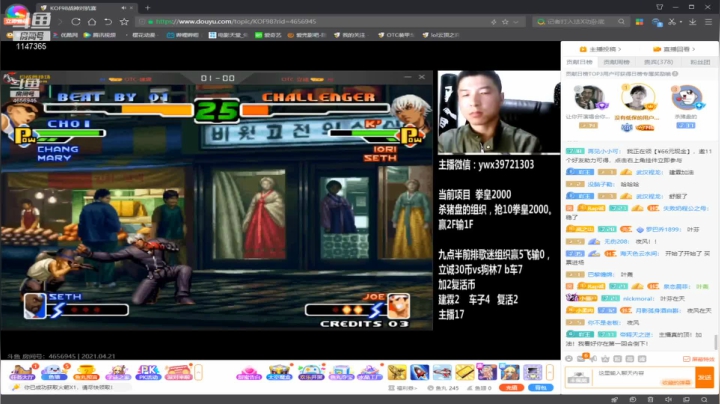
Task: Open the rank 3 cartoon contributor avatar
Action: coord(686,97)
